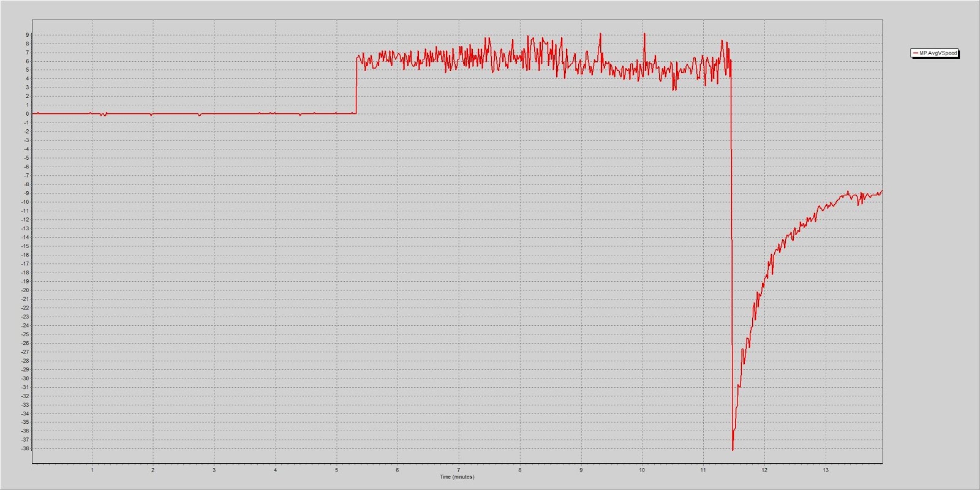Click the x-axis label '1'
980x490 pixels.
point(92,470)
